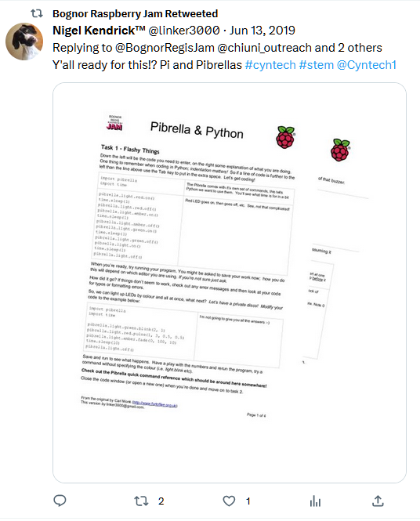Open the #stem hashtag
Viewport: 420px width, 521px height.
click(x=317, y=65)
